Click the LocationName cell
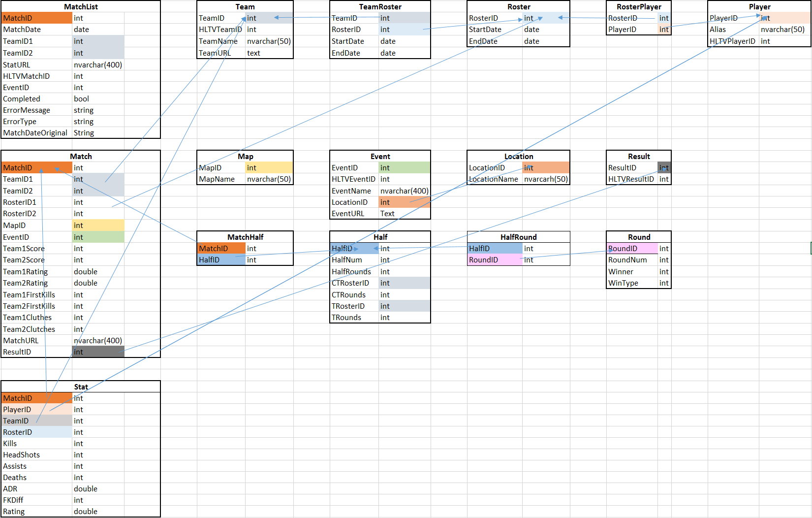Screen dimensions: 812x518 point(495,179)
